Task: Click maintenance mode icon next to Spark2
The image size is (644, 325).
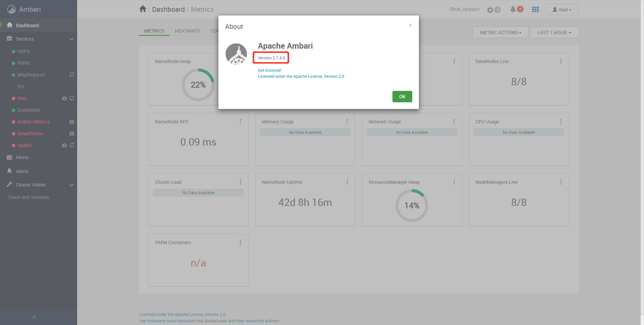Action: pos(64,145)
